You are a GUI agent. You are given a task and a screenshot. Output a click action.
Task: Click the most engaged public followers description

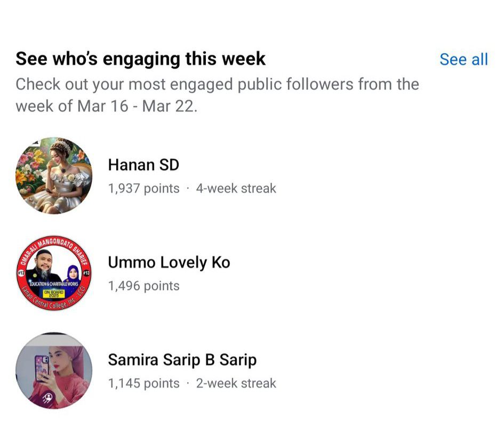pos(217,95)
